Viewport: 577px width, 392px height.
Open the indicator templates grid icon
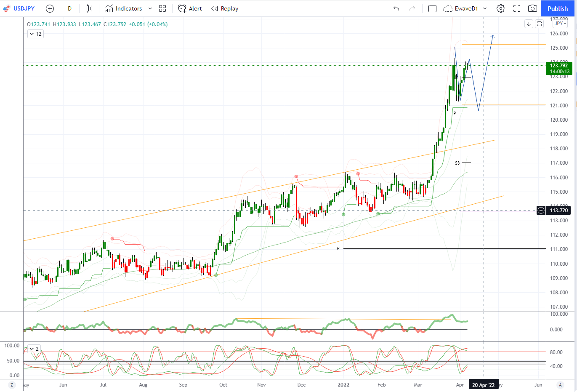point(162,8)
